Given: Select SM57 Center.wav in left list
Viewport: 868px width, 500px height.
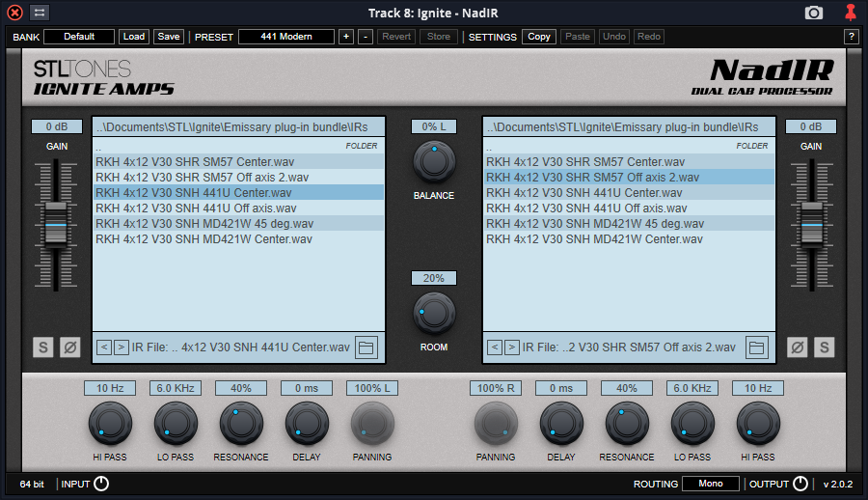Looking at the screenshot, I should (x=238, y=162).
